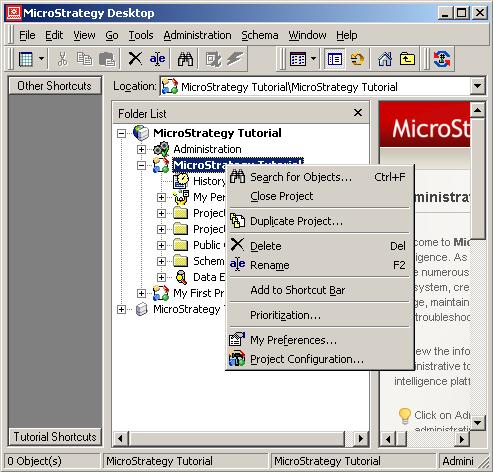Choose Rename in context menu
The image size is (493, 472).
[x=319, y=265]
